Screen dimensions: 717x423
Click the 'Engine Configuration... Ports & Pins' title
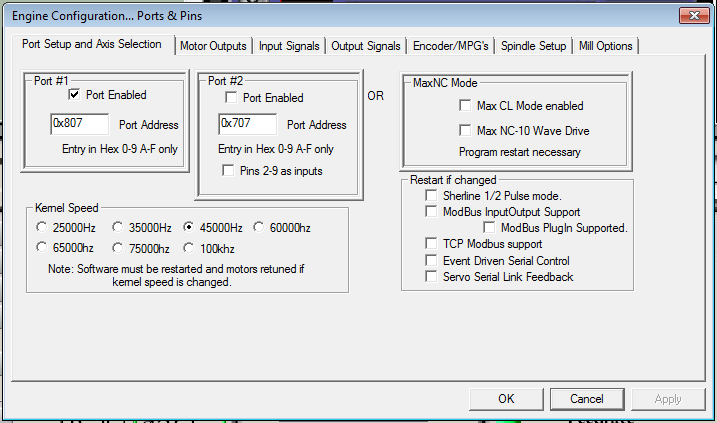[x=107, y=16]
